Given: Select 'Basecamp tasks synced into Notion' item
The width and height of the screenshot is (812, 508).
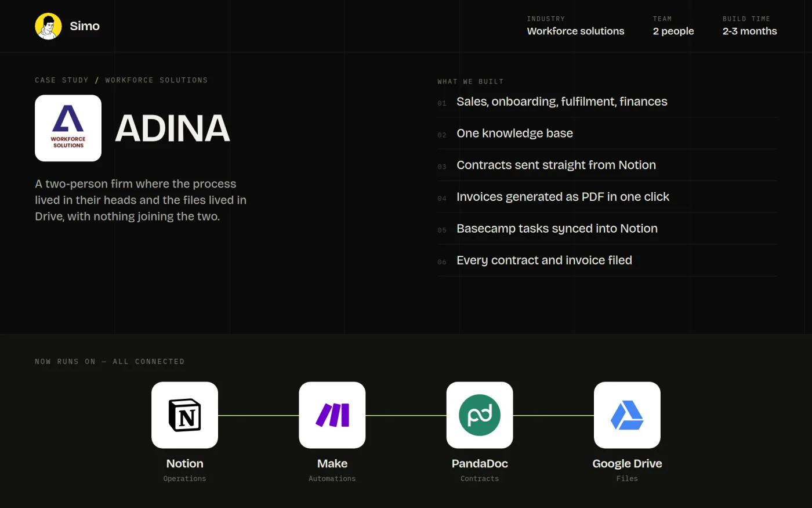Looking at the screenshot, I should [607, 229].
